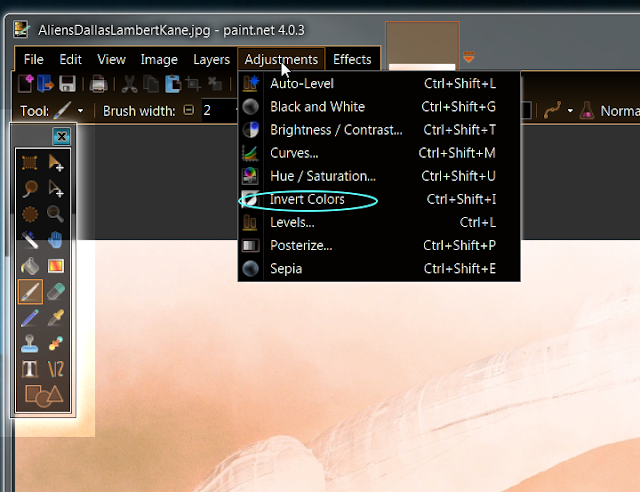Open Brightness / Contrast dialog
This screenshot has height=492, width=640.
[x=379, y=130]
